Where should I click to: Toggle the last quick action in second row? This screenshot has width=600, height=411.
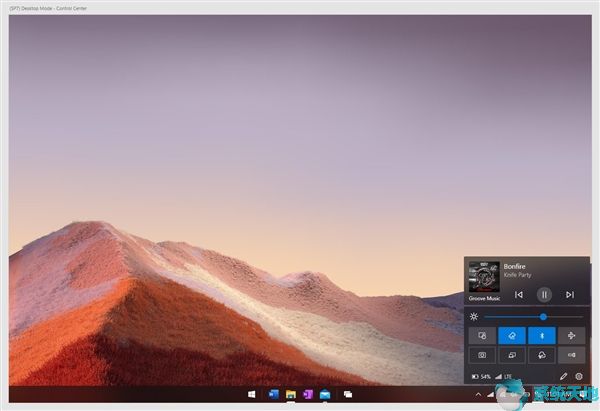[x=571, y=355]
